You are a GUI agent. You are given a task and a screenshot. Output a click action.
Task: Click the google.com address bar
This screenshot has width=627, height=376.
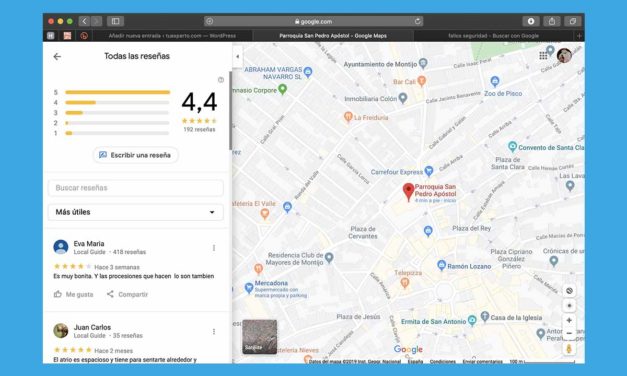(314, 21)
